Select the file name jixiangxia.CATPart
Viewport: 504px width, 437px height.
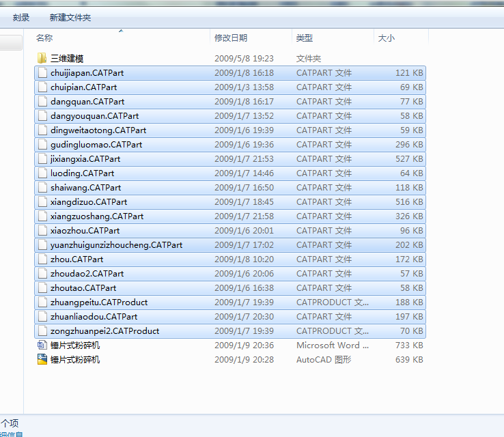pyautogui.click(x=85, y=159)
